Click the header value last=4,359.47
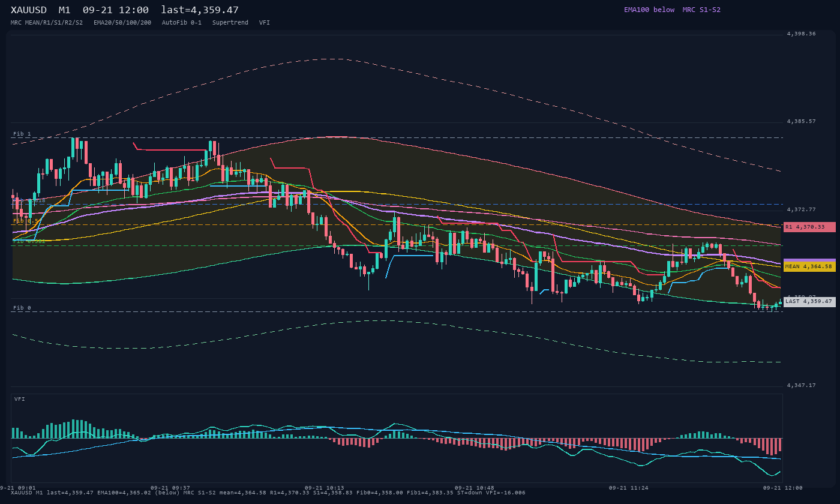Image resolution: width=840 pixels, height=504 pixels. (200, 10)
